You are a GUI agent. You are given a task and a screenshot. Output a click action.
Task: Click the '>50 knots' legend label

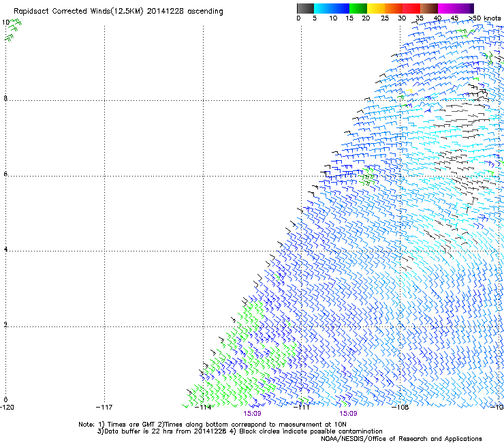484,18
